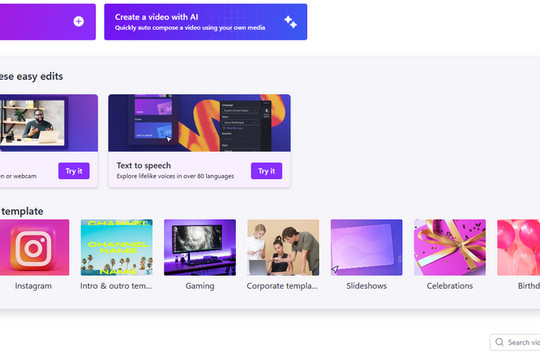This screenshot has height=360, width=540.
Task: Click the 'Text to speech' card title
Action: (144, 165)
